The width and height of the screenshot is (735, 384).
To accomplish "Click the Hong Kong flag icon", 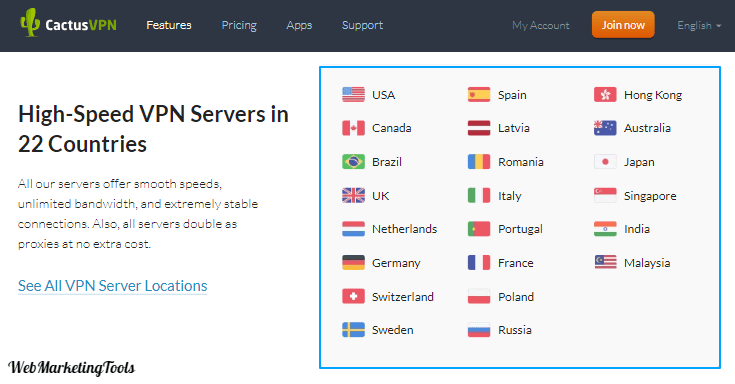I will point(605,95).
